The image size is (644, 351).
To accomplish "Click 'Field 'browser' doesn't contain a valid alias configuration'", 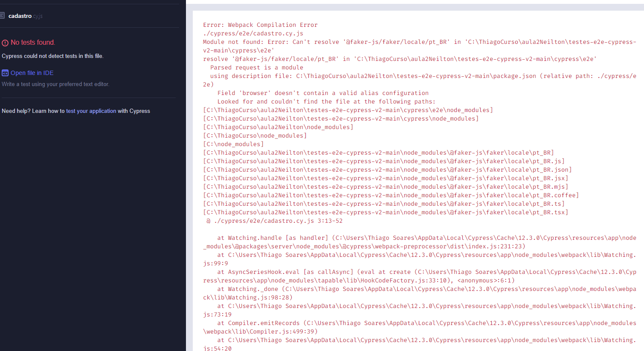I will click(x=323, y=93).
